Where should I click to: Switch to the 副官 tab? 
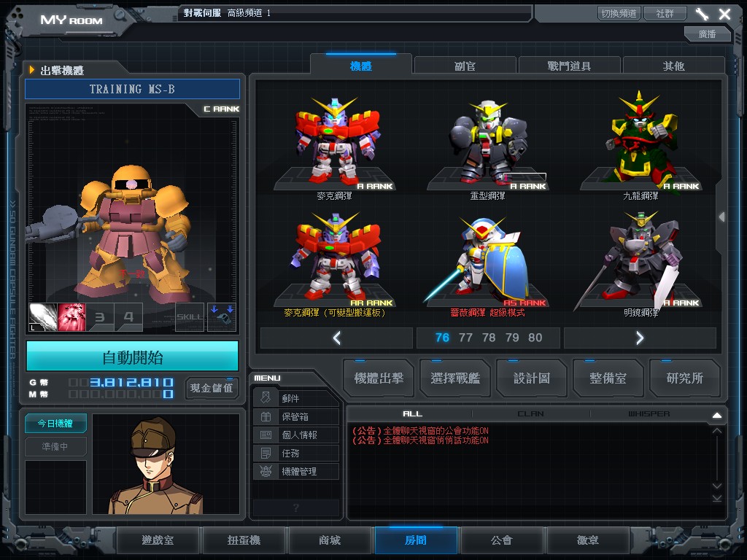(x=465, y=66)
